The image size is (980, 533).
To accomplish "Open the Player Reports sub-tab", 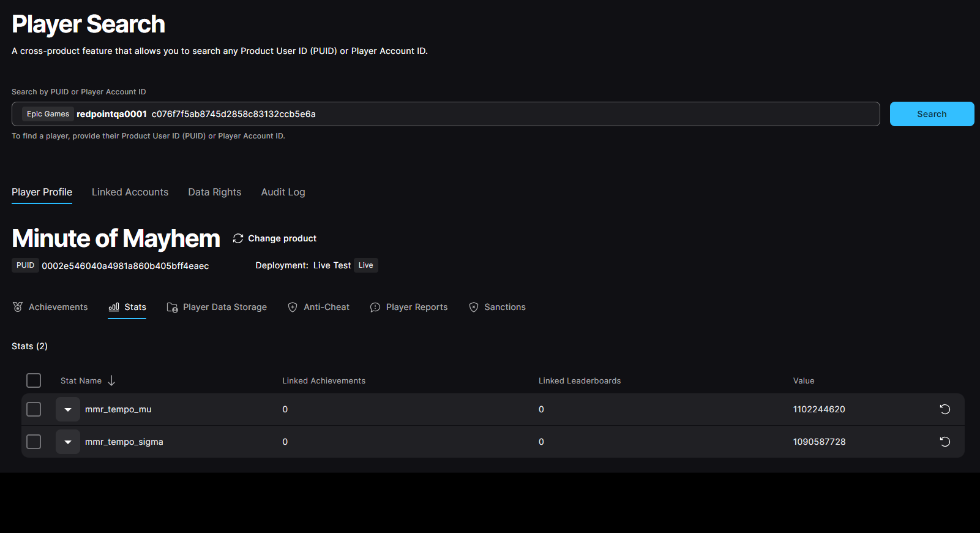I will tap(409, 307).
